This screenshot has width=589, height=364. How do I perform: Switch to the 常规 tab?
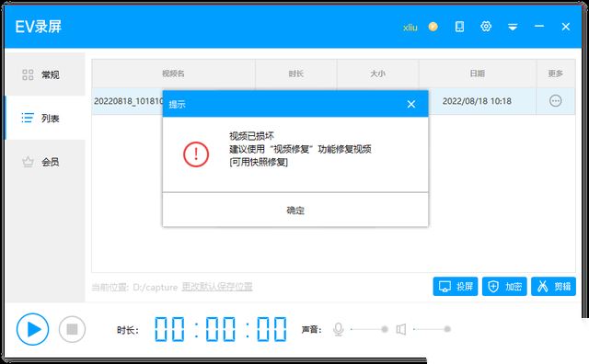45,74
